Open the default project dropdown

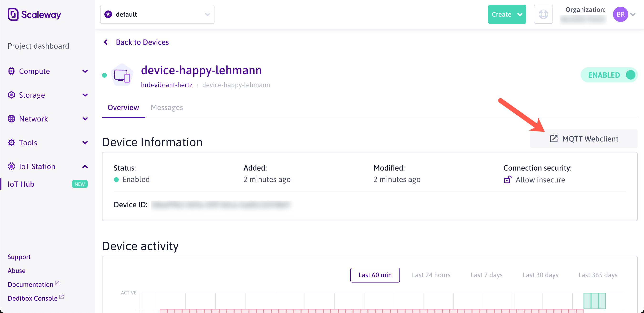157,14
